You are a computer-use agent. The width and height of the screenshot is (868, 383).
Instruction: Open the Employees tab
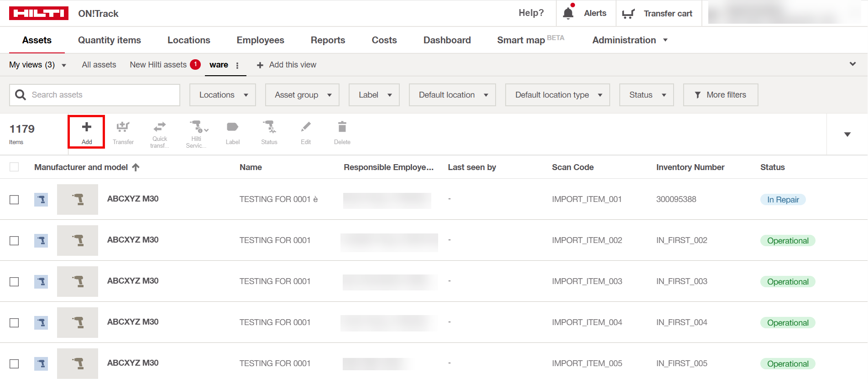(261, 40)
